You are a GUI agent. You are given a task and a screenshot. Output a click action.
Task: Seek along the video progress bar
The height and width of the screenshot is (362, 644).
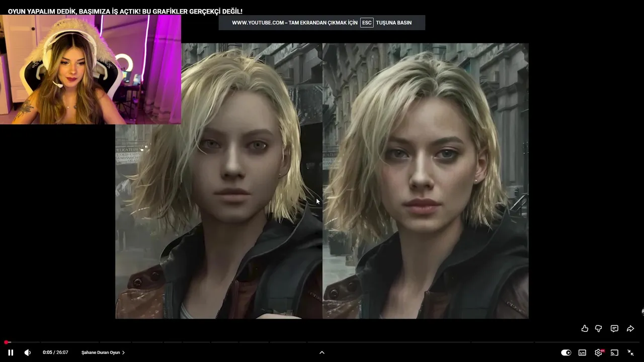coord(322,342)
